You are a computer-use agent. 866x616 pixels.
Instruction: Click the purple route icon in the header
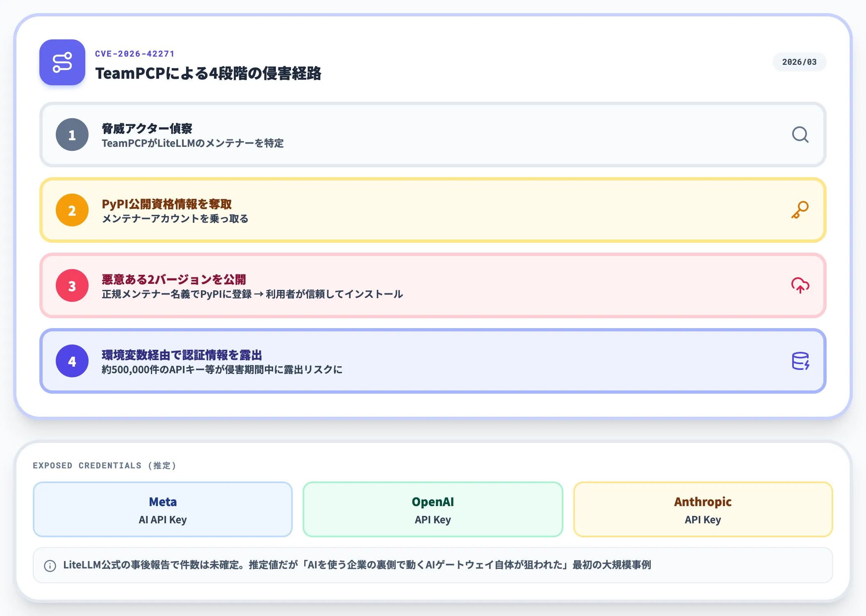[x=62, y=62]
